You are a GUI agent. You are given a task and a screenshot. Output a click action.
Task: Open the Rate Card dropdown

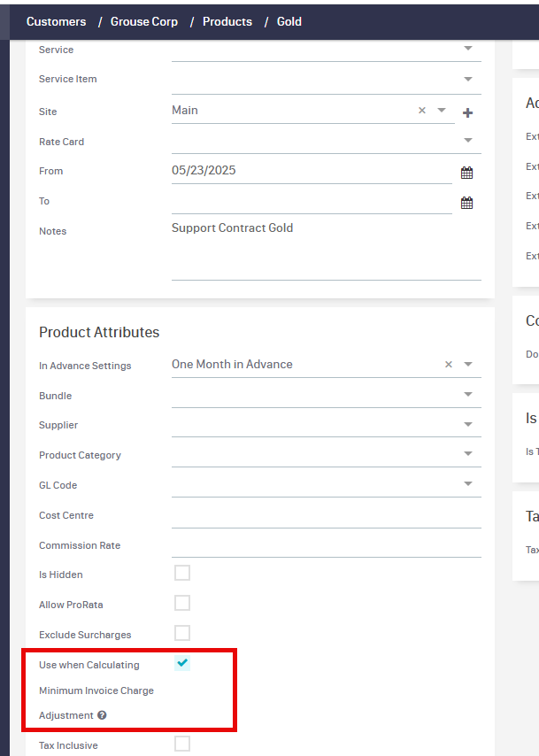click(x=467, y=141)
